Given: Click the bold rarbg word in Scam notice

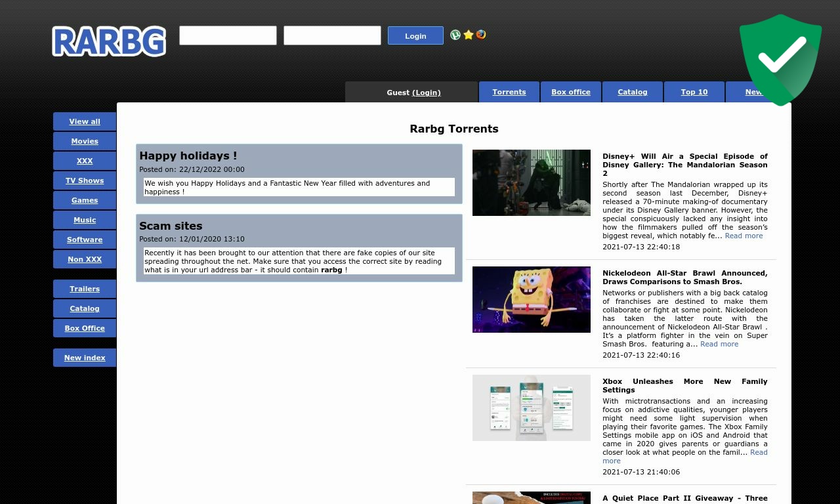Looking at the screenshot, I should coord(331,270).
